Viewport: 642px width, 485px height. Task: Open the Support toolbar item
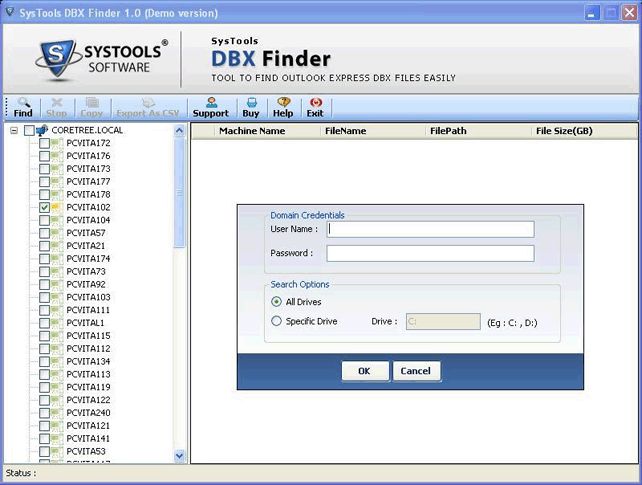(x=211, y=108)
